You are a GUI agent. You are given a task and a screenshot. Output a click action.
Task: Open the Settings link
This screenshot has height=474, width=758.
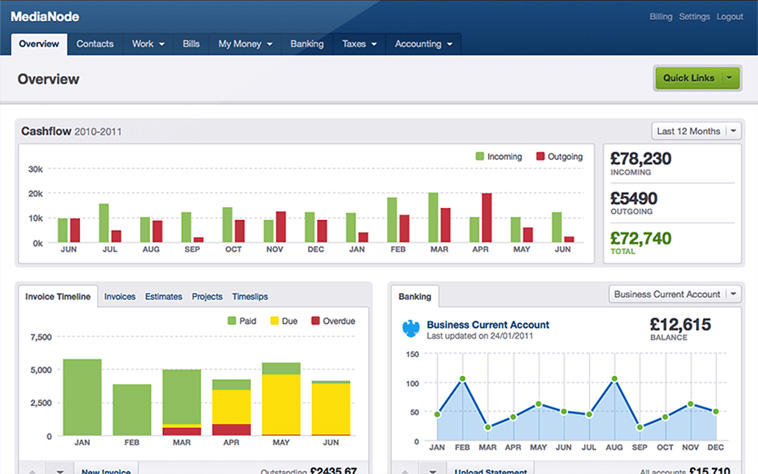(694, 17)
